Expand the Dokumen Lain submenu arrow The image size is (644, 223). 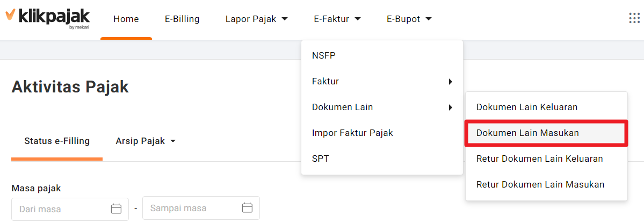(x=450, y=107)
